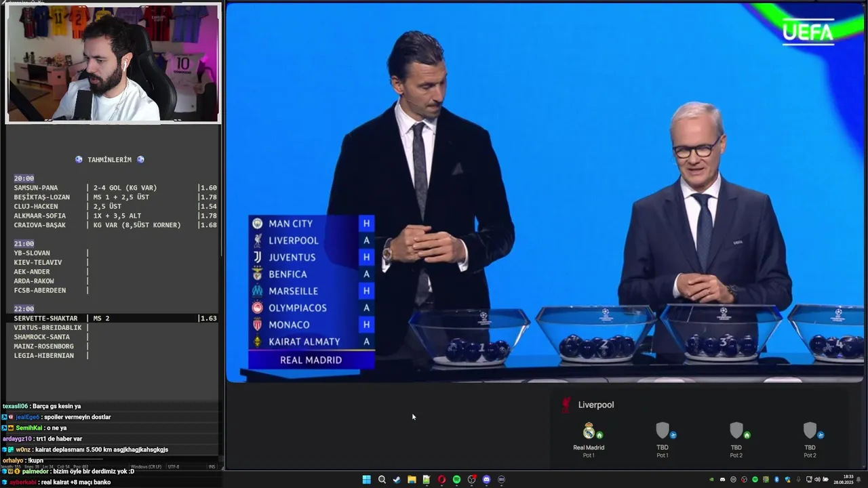The width and height of the screenshot is (868, 488).
Task: Select the ALKMAAR-SOFIA prediction row
Action: (x=115, y=216)
